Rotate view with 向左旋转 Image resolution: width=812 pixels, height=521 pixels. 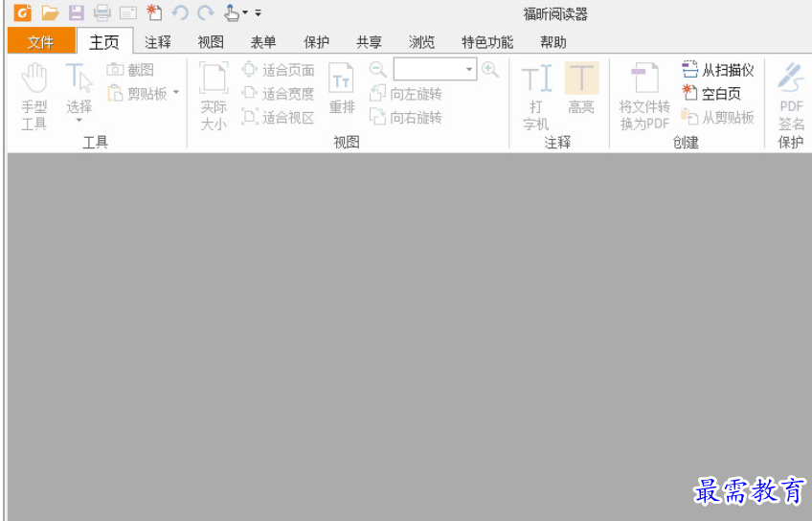click(x=405, y=94)
